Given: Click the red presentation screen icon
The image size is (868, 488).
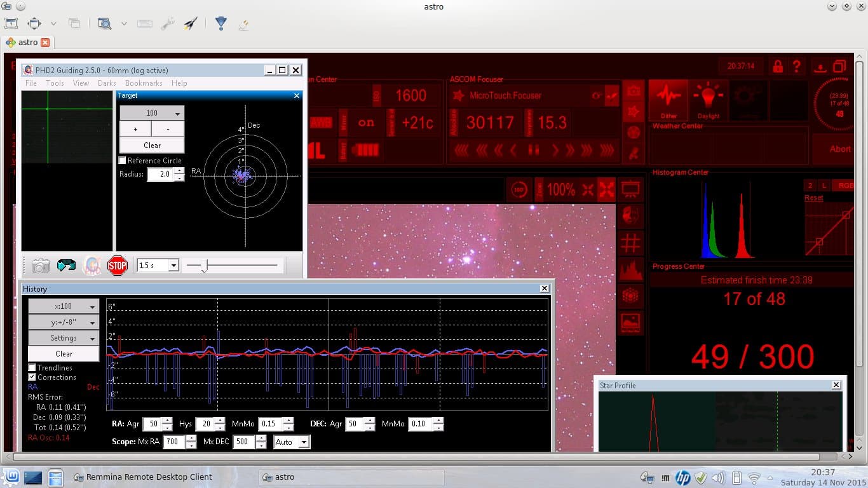Looking at the screenshot, I should (x=630, y=189).
